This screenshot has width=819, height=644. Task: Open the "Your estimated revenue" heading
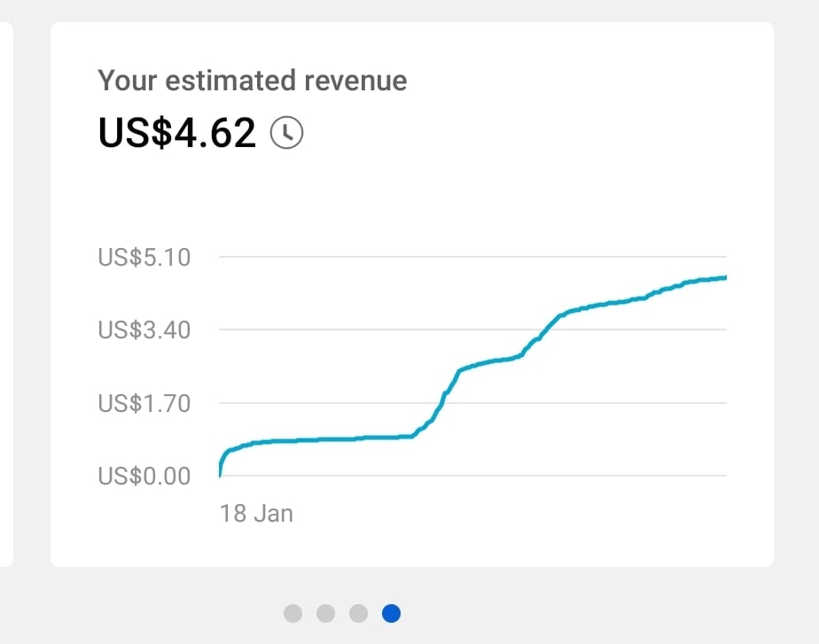click(253, 81)
